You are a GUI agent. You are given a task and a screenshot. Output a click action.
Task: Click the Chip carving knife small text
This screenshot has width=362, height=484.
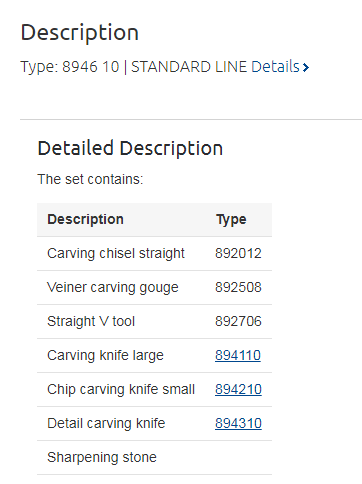(x=121, y=389)
